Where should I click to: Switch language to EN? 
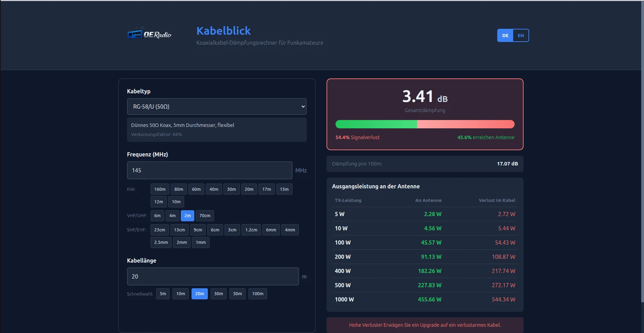click(x=520, y=35)
